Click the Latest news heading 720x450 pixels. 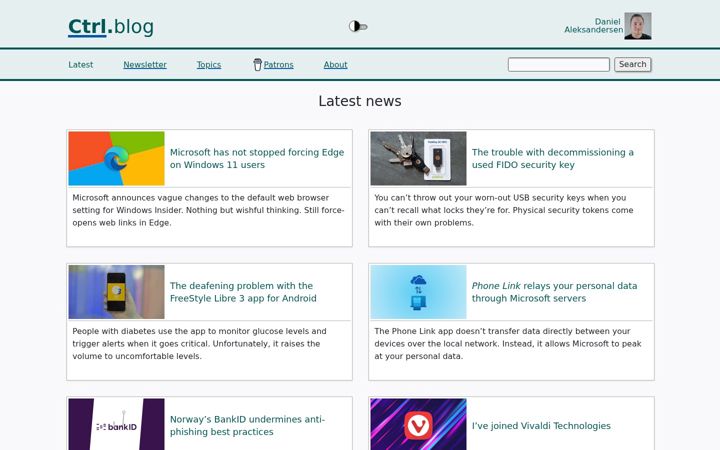[360, 101]
